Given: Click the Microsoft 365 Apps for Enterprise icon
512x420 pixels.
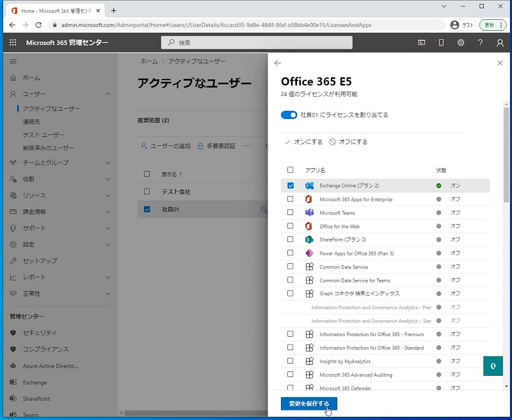Looking at the screenshot, I should click(308, 199).
